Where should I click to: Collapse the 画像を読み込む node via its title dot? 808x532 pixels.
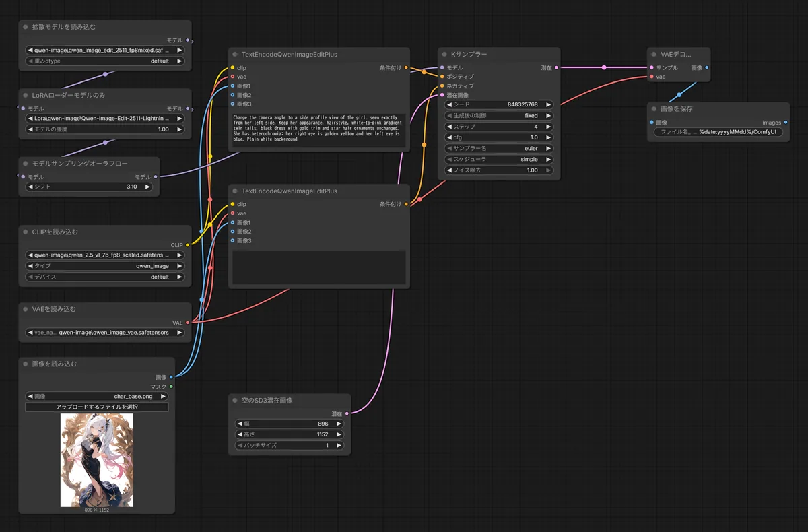26,364
